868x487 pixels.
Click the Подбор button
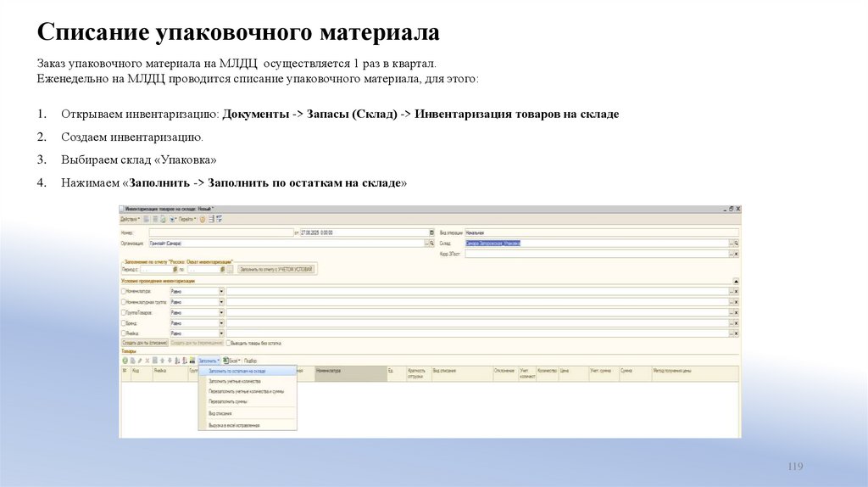pos(250,361)
